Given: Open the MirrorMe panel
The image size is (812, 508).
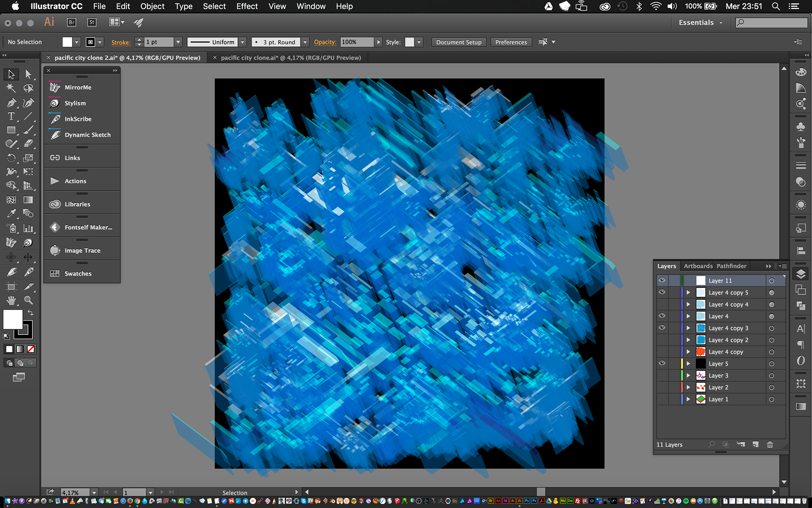Looking at the screenshot, I should point(78,87).
